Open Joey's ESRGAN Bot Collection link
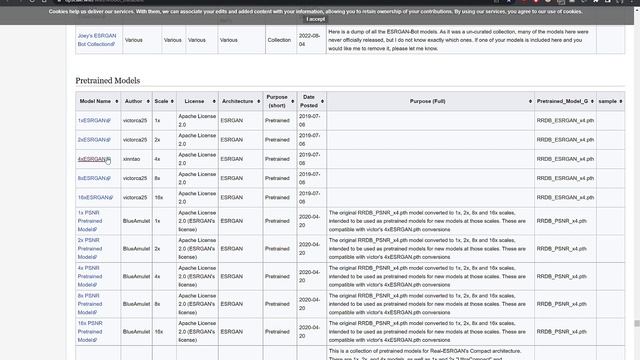Screen dimensions: 640x360 (97, 40)
